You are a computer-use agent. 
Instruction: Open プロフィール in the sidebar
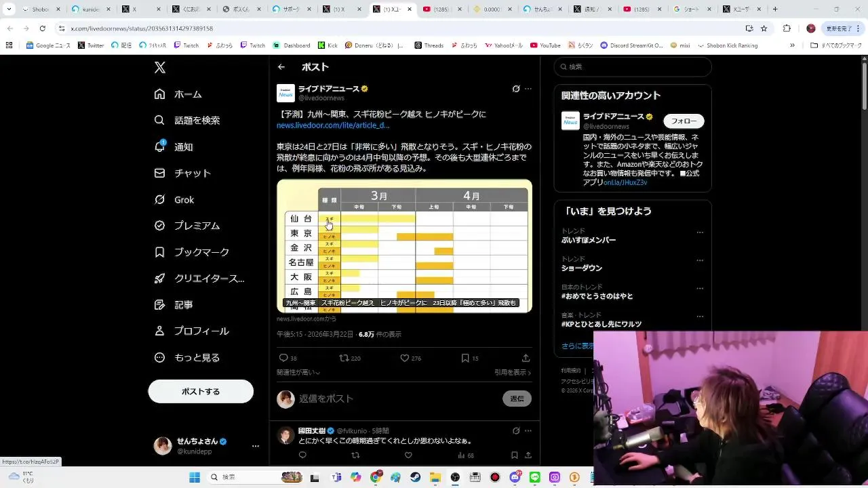[191, 331]
